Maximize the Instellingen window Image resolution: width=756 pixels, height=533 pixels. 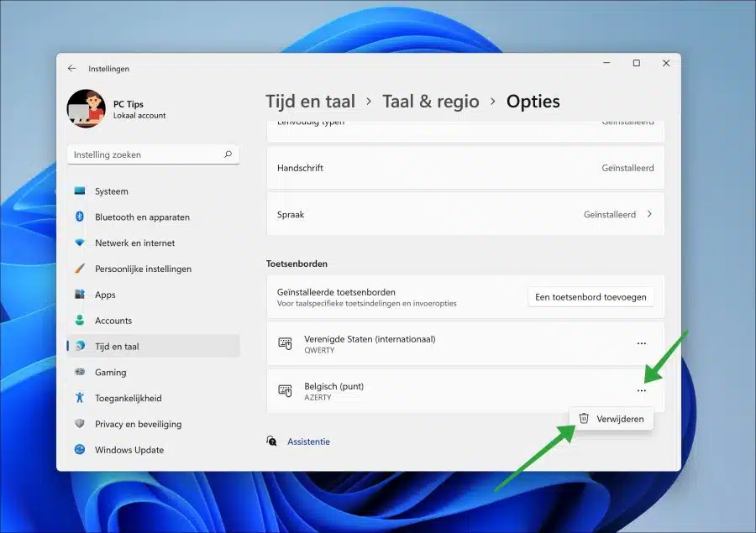pyautogui.click(x=637, y=63)
